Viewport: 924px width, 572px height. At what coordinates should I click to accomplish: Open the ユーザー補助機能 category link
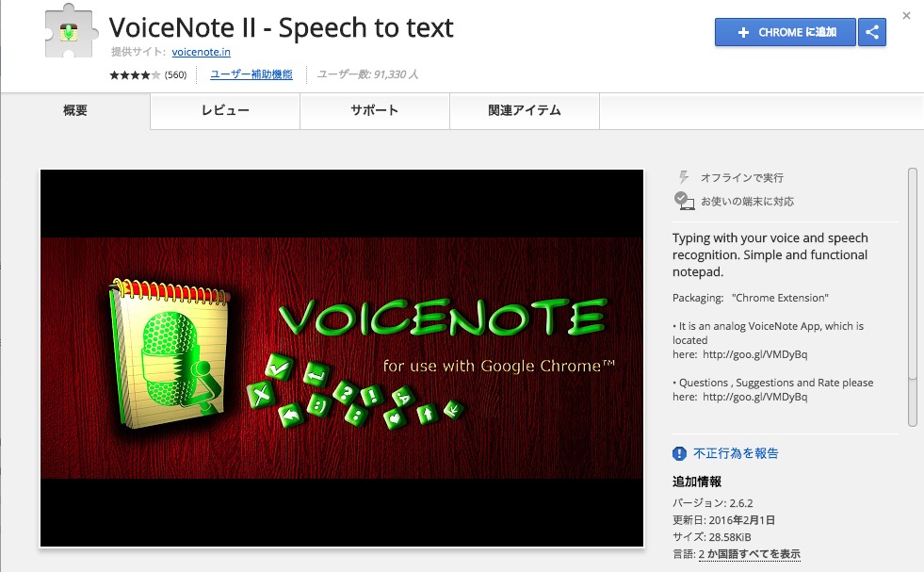pyautogui.click(x=251, y=74)
